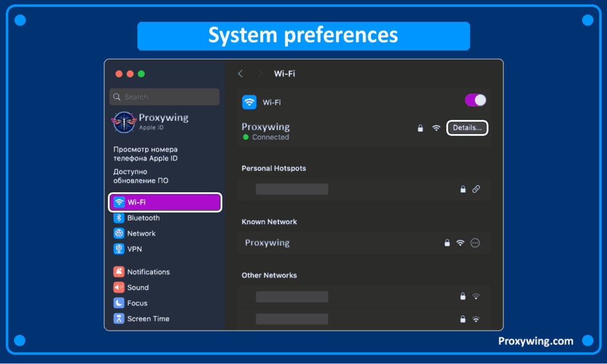Click signal icon of connected Proxywing network

point(436,128)
